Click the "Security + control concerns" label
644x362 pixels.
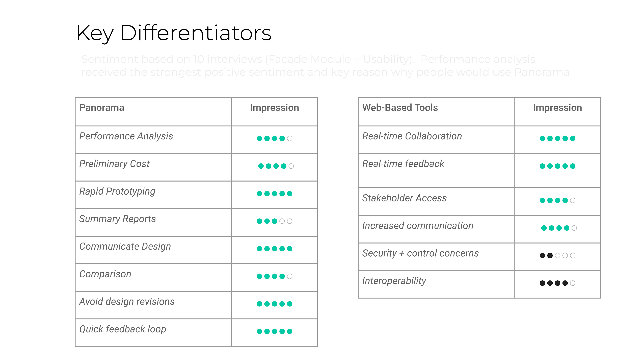[420, 253]
